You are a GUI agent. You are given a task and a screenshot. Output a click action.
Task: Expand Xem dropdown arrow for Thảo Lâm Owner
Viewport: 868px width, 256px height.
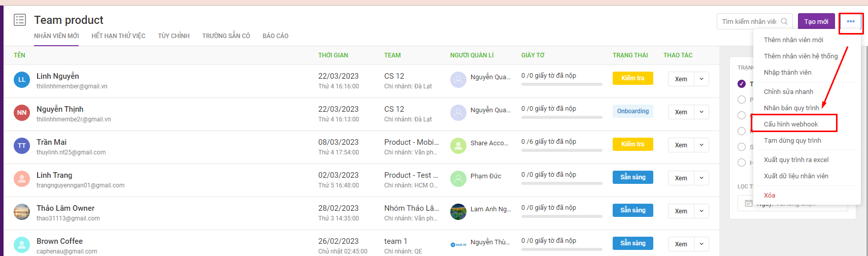tap(702, 211)
